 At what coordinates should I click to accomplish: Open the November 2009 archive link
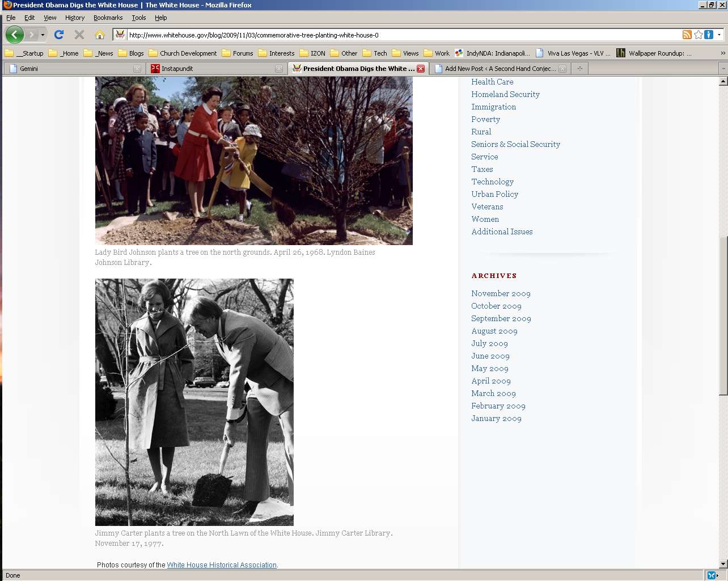[x=501, y=293]
